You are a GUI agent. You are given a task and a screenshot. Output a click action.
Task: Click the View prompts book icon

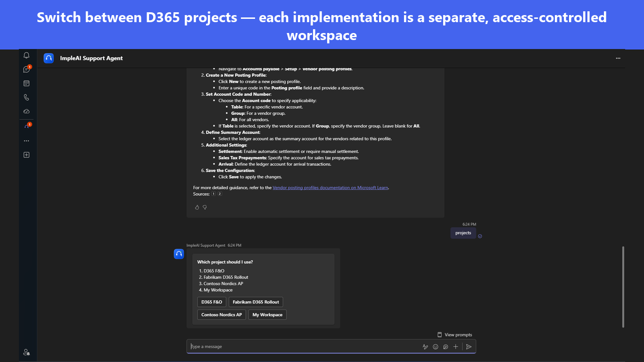tap(440, 335)
